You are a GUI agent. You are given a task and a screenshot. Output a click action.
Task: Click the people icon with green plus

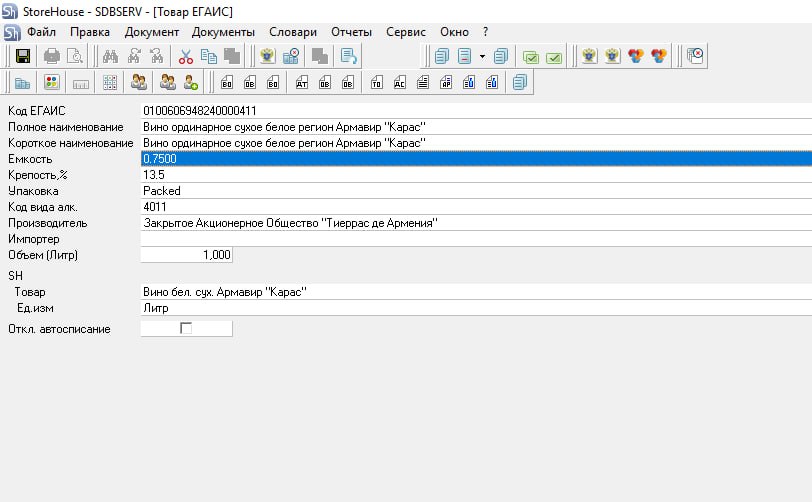click(x=190, y=83)
